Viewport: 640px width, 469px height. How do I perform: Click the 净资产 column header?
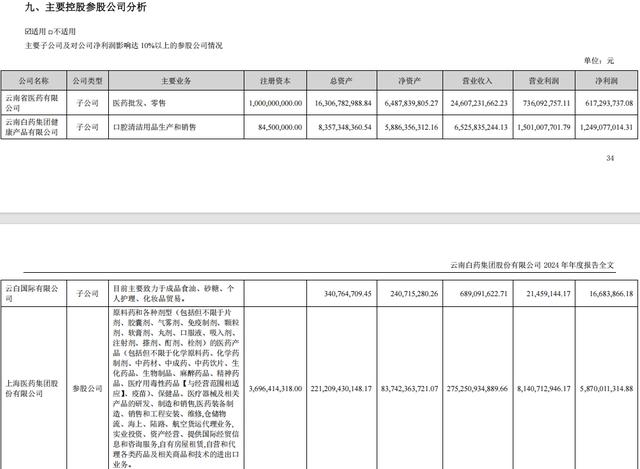(x=409, y=81)
